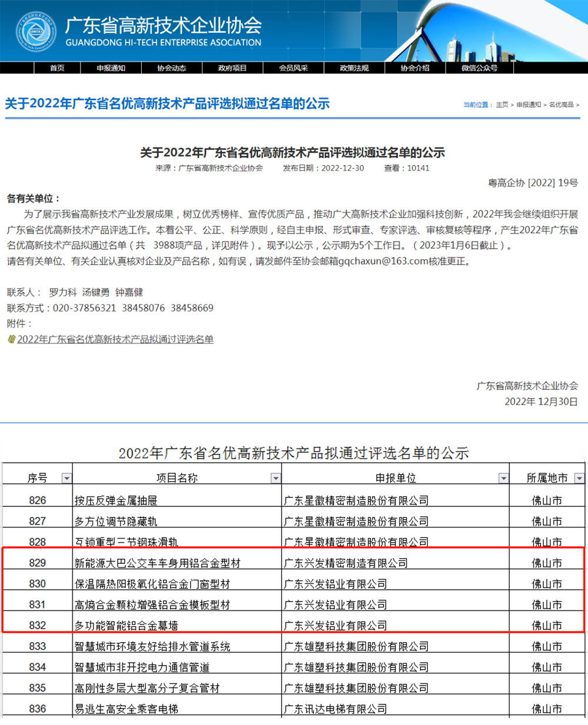Go to the 协会介绍 navigation item
This screenshot has width=588, height=725.
[x=415, y=68]
